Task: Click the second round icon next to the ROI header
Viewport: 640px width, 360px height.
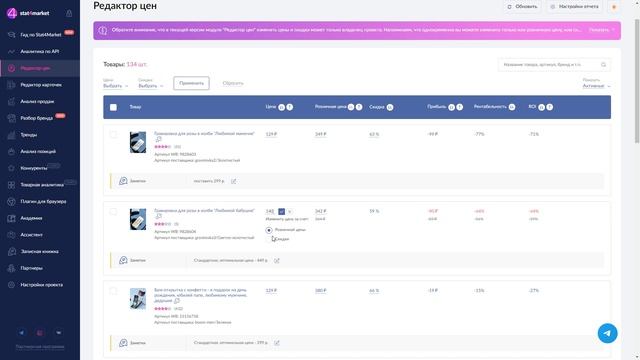Action: pos(550,107)
